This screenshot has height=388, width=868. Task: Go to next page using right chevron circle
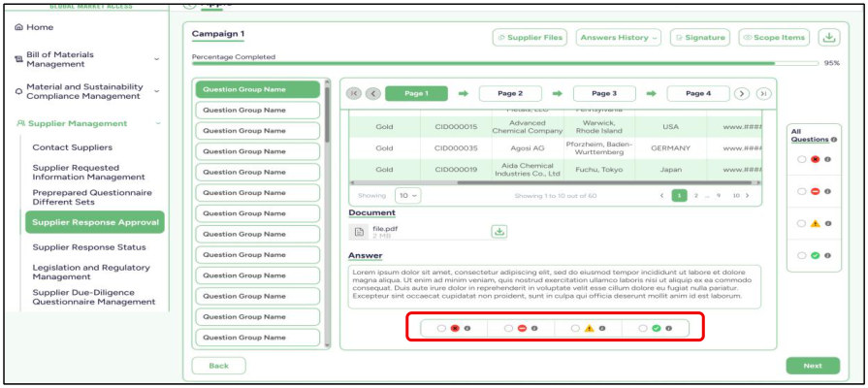tap(742, 93)
